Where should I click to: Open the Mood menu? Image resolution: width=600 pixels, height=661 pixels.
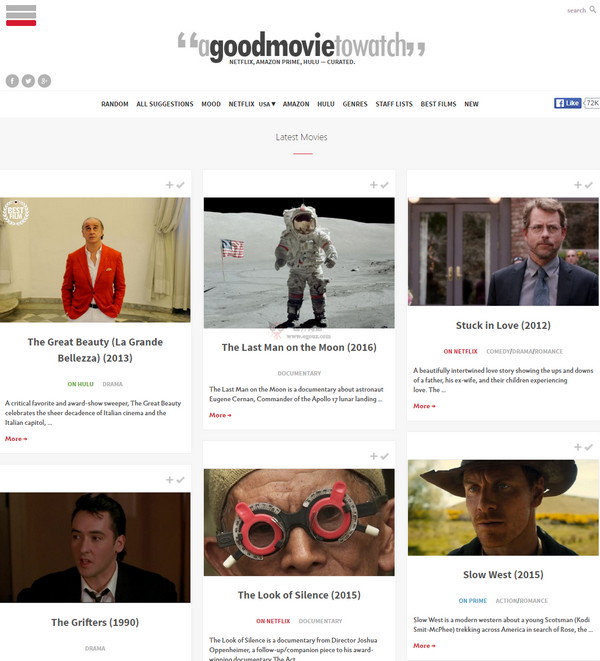211,104
